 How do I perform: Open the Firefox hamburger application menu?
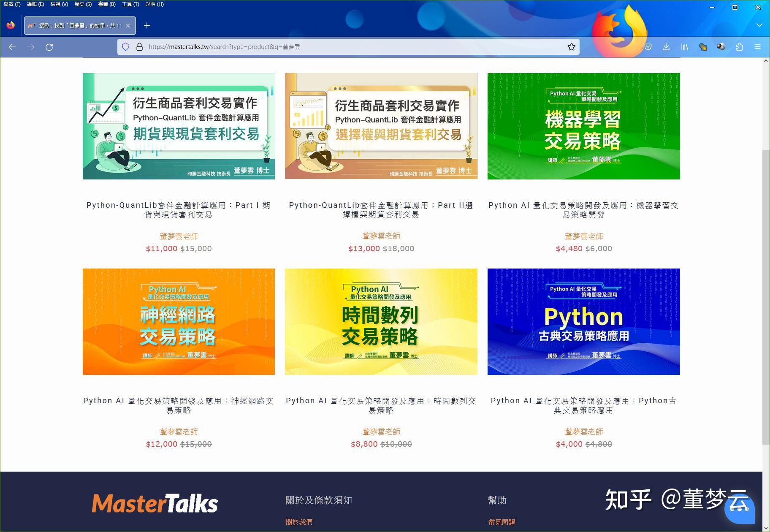(758, 47)
